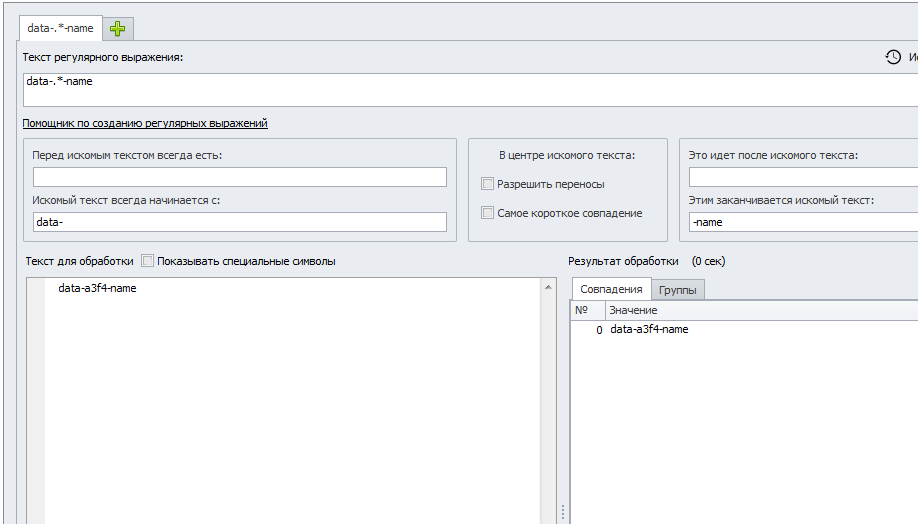Image resolution: width=918 pixels, height=524 pixels.
Task: Click the field containing data-
Action: (x=239, y=222)
